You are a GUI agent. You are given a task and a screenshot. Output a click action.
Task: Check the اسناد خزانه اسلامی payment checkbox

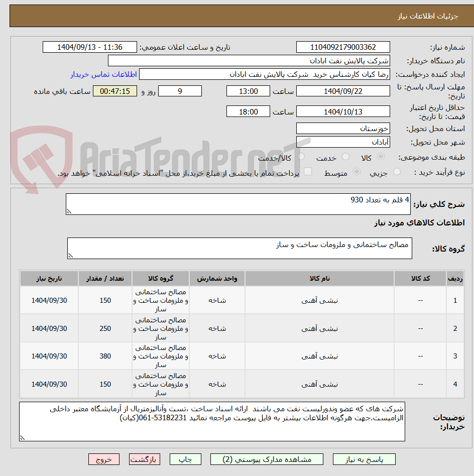point(307,172)
